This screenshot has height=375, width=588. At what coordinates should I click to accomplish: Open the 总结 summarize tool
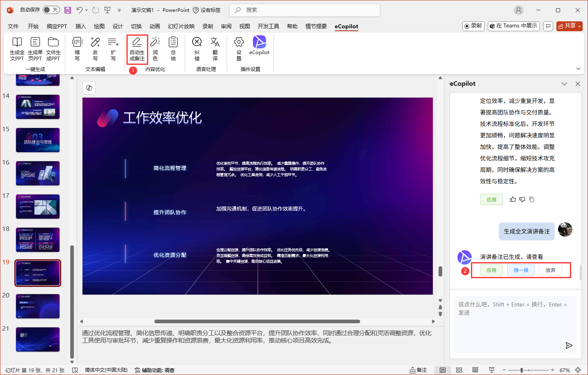click(x=173, y=49)
